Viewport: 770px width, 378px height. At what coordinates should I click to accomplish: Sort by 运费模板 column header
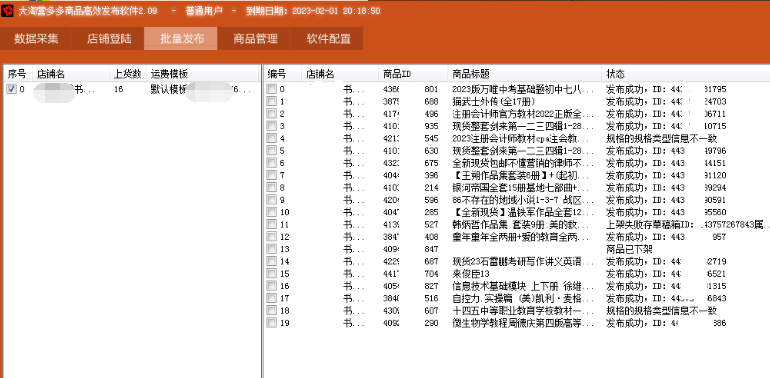point(202,74)
